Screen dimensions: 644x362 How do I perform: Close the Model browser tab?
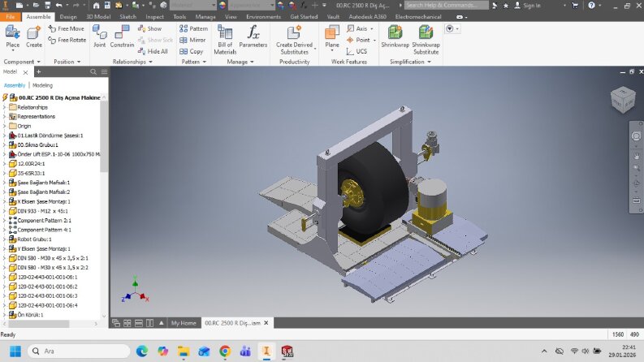pyautogui.click(x=25, y=72)
